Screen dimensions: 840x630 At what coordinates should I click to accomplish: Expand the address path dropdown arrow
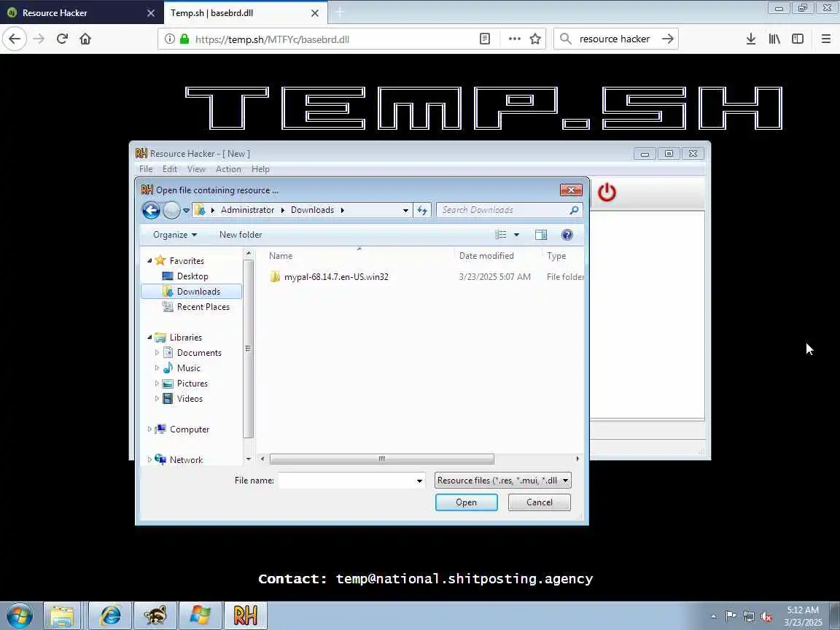405,210
